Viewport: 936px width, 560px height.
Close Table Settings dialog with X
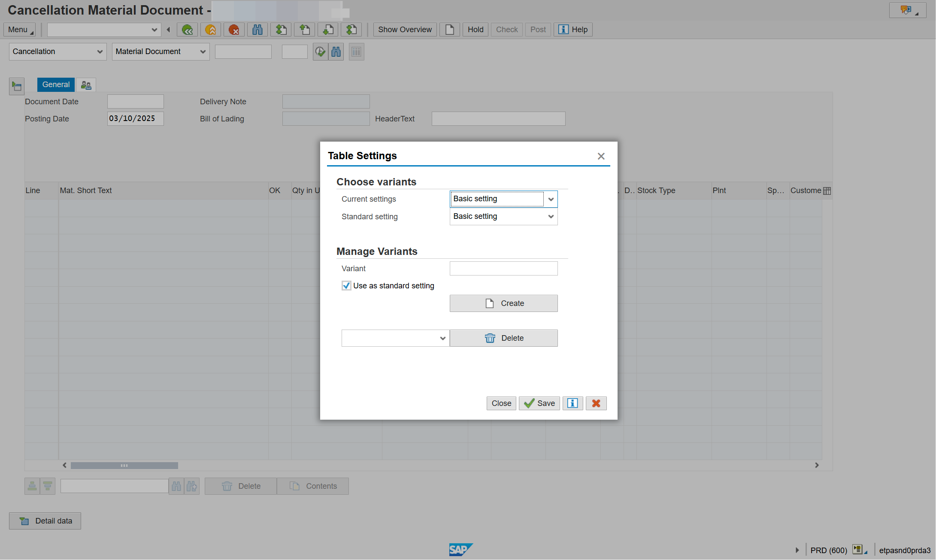601,156
